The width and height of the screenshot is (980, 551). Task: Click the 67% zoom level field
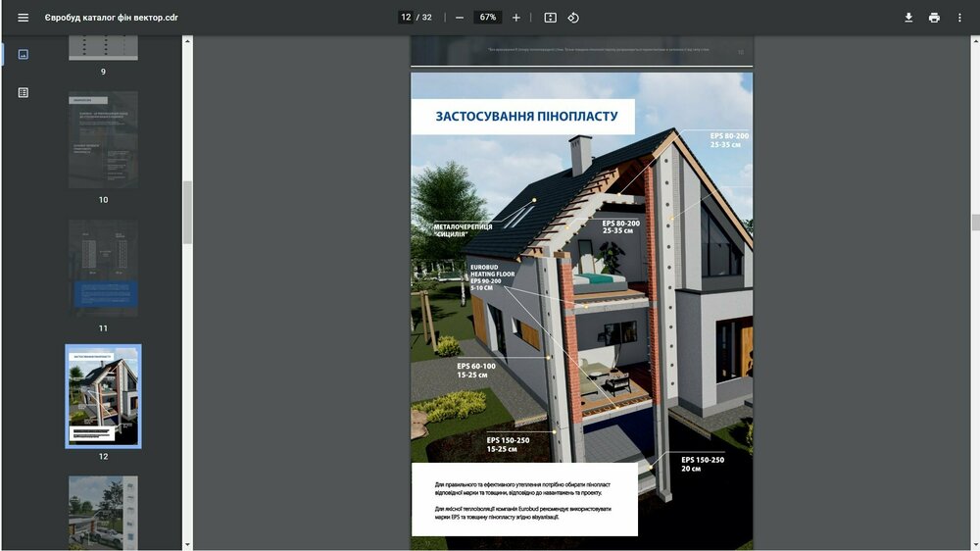click(x=487, y=18)
